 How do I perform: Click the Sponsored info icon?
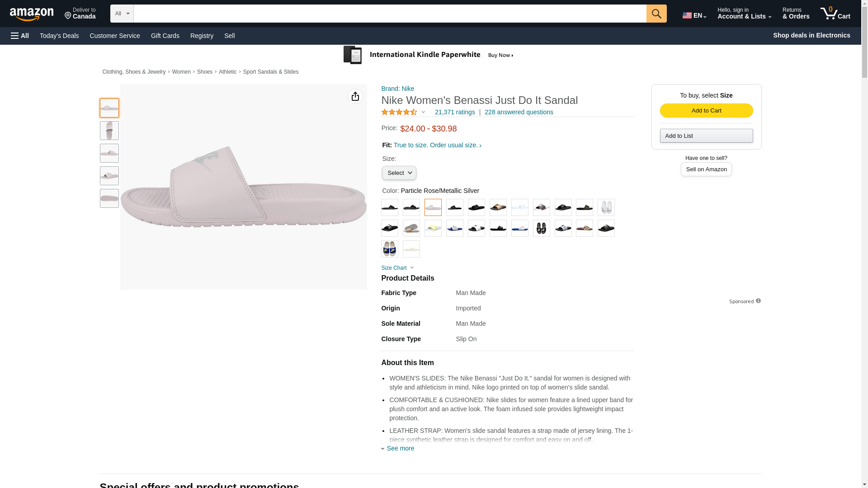tap(758, 301)
